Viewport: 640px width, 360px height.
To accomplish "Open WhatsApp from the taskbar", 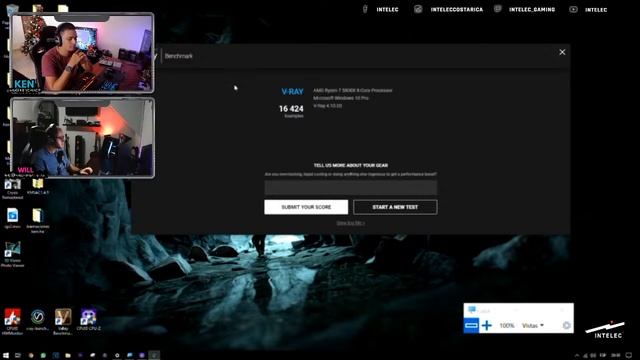I will pos(43,355).
